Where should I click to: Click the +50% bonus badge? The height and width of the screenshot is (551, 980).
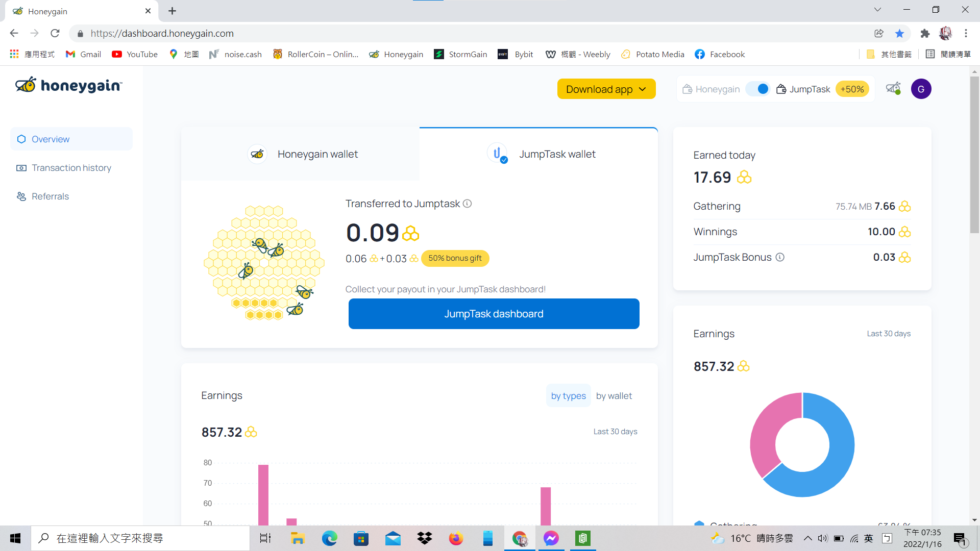point(852,89)
